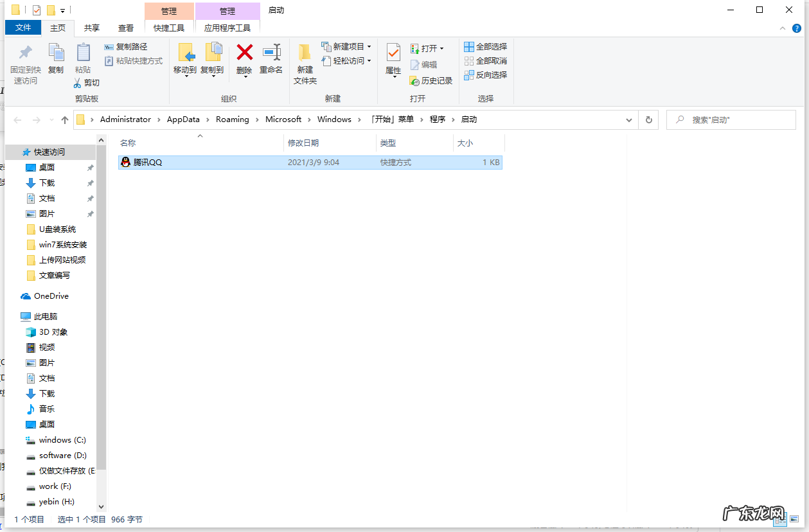Open the 文件 menu
This screenshot has width=809, height=532.
click(x=22, y=28)
